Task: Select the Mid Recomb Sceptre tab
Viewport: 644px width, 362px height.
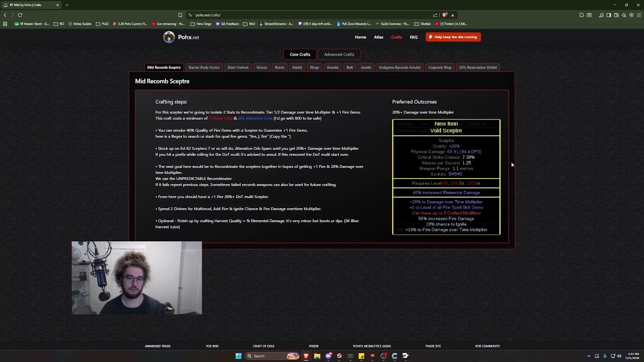Action: point(164,67)
